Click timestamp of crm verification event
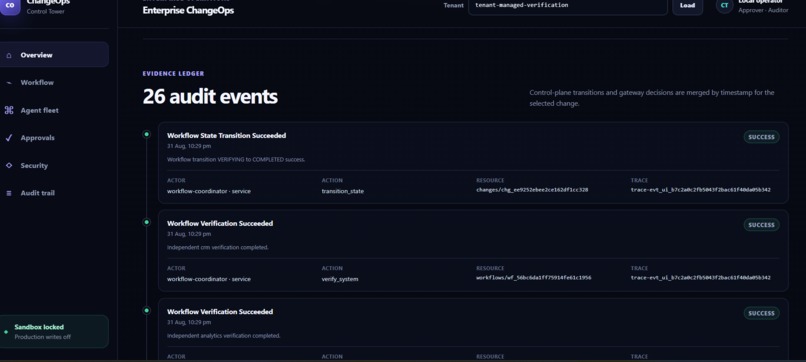Viewport: 806px width, 362px height. 189,234
